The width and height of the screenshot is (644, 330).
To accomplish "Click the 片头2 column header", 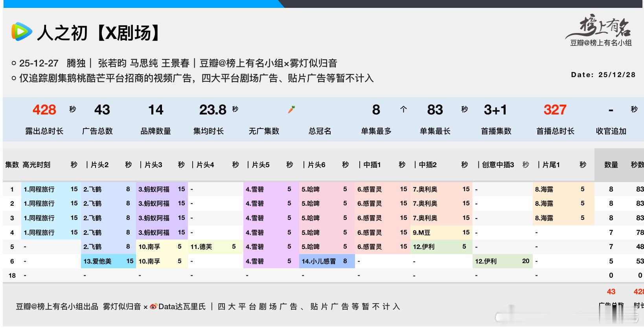I will tap(99, 165).
